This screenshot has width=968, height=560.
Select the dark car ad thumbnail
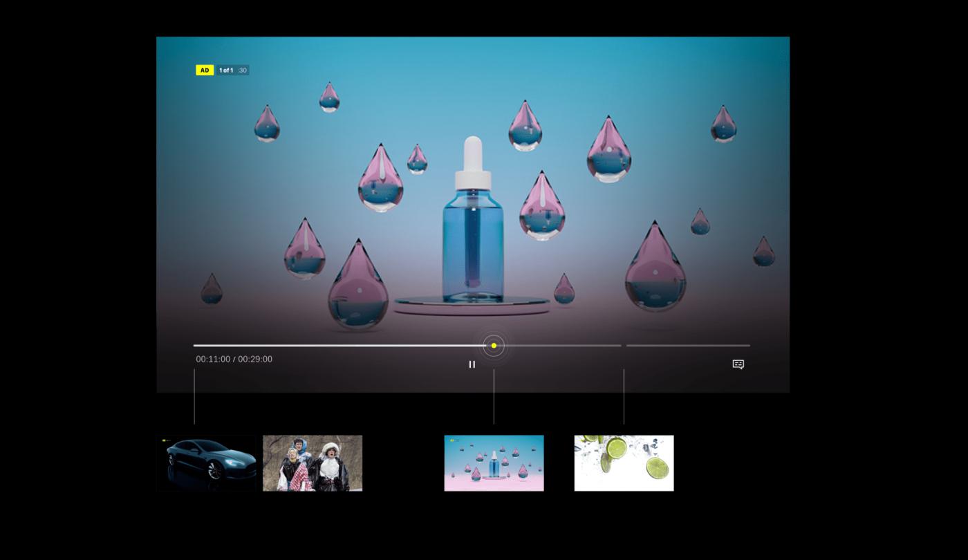pyautogui.click(x=206, y=463)
